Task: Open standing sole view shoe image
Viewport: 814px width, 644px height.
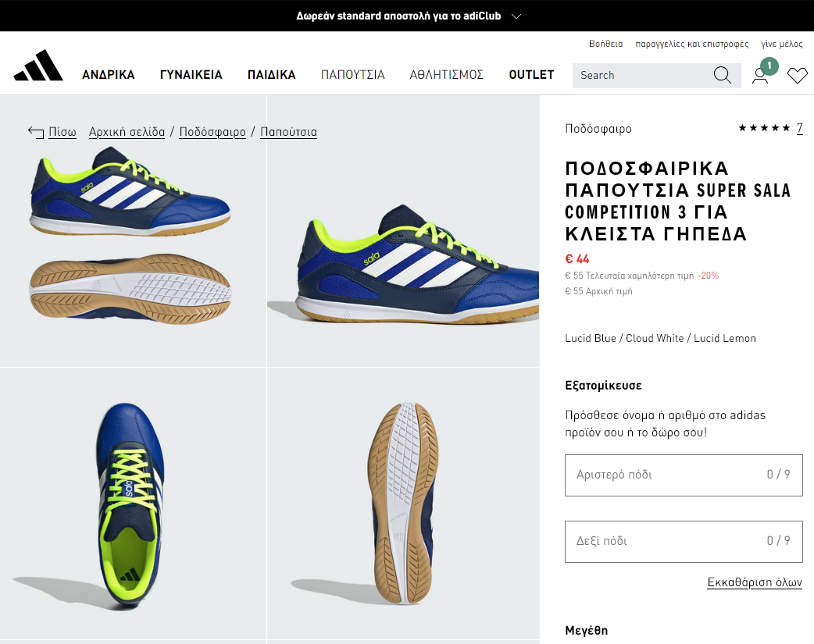Action: click(x=403, y=503)
